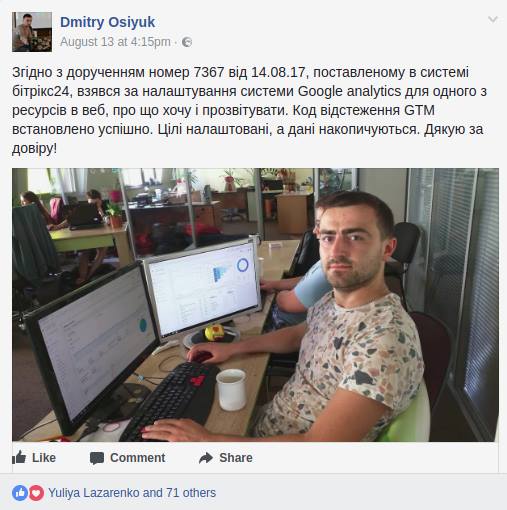Click the author's profile picture thumbnail
The image size is (507, 510).
click(32, 32)
